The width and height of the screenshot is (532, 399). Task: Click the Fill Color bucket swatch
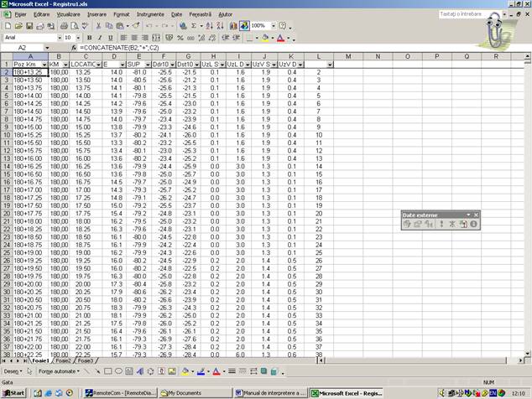pos(264,38)
